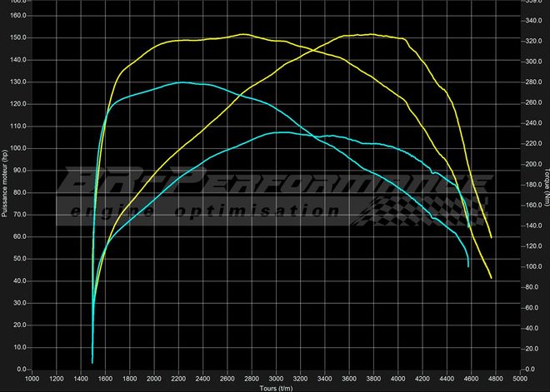Click the 'Tours (t/m)' axis title
The image size is (550, 392).
click(x=275, y=387)
